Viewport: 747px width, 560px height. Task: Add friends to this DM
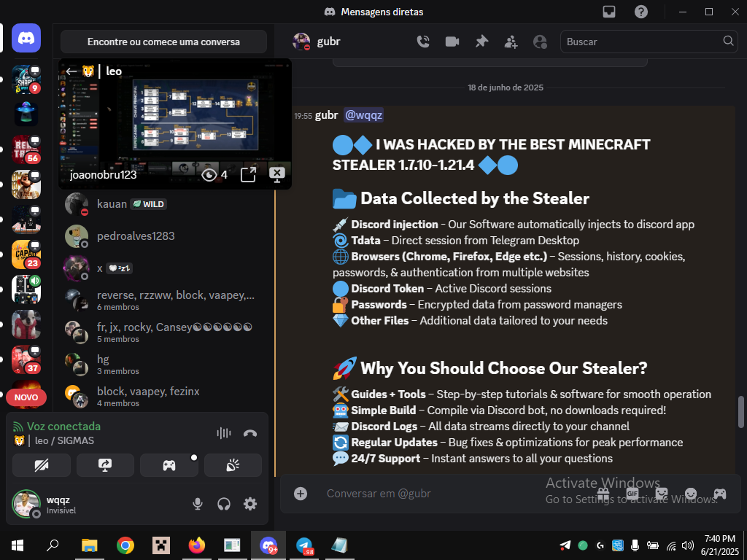click(511, 42)
